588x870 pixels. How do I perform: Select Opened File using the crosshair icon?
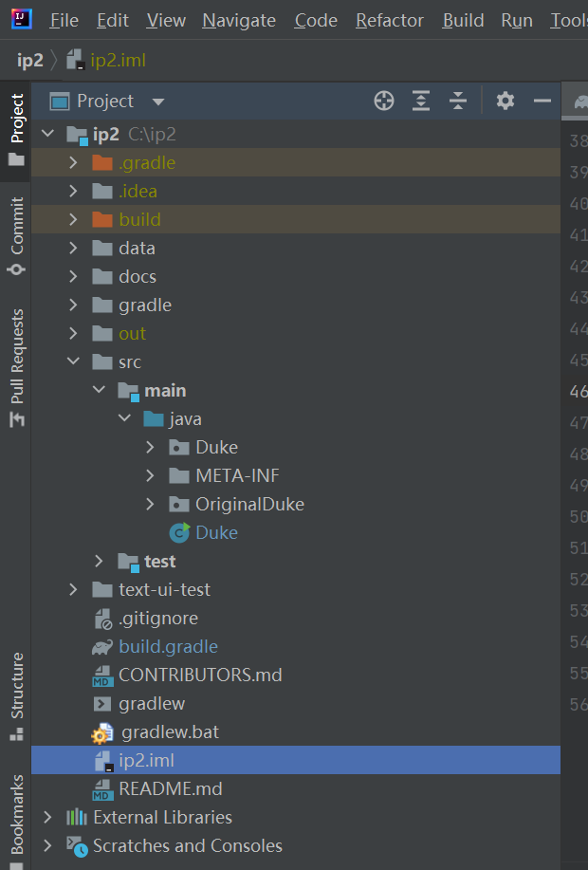(x=383, y=101)
